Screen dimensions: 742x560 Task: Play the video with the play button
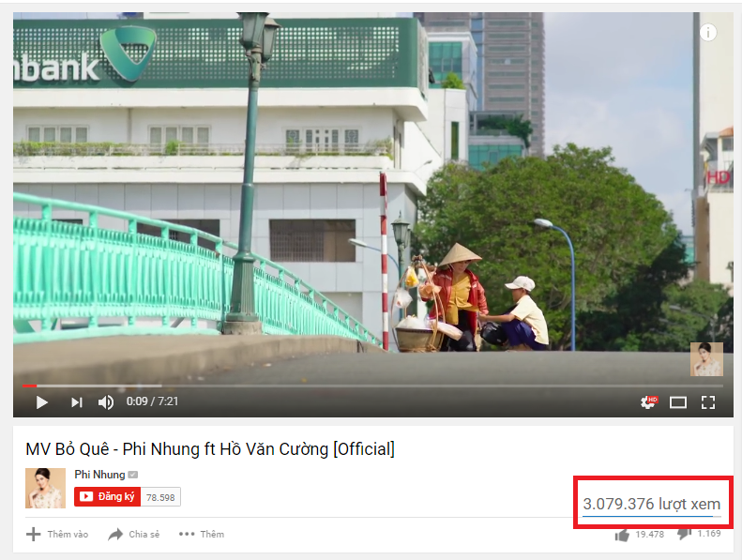(41, 402)
